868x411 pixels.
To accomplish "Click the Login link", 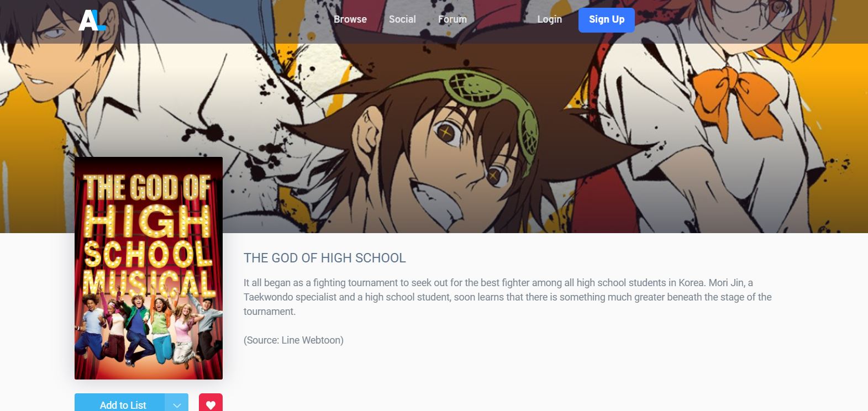I will (550, 19).
